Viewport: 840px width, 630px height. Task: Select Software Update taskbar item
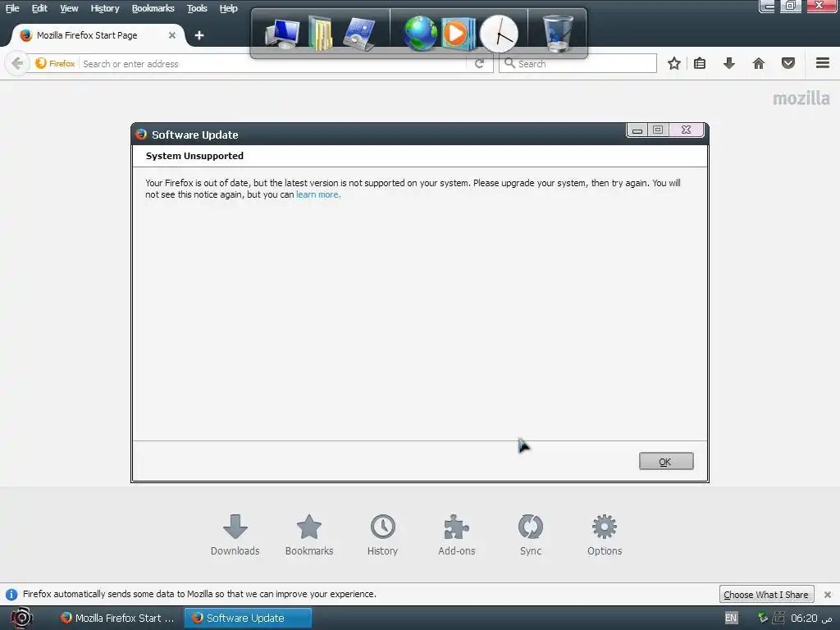[x=248, y=618]
